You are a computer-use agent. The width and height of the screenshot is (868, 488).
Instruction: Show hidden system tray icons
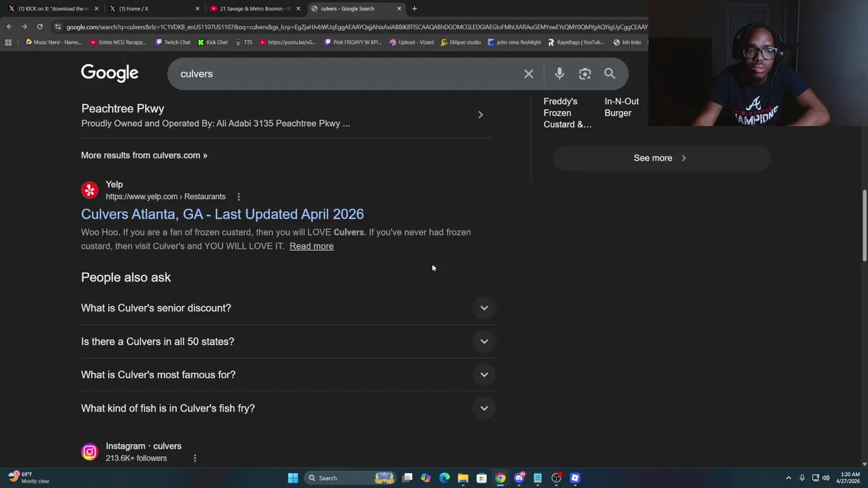coord(788,478)
